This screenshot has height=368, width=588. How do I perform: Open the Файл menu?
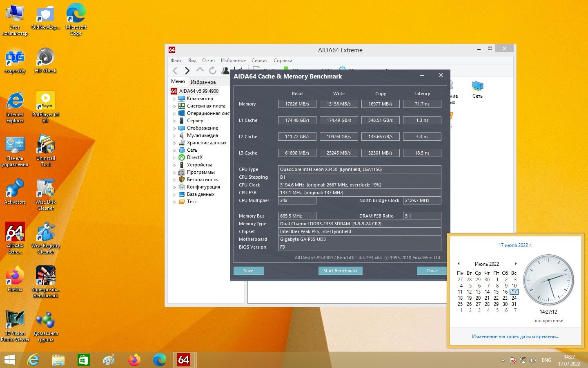click(176, 60)
